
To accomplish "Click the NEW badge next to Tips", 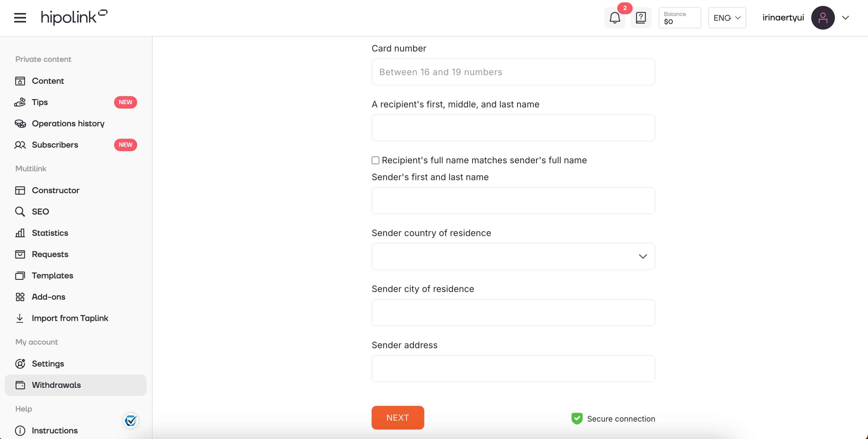I will click(125, 102).
